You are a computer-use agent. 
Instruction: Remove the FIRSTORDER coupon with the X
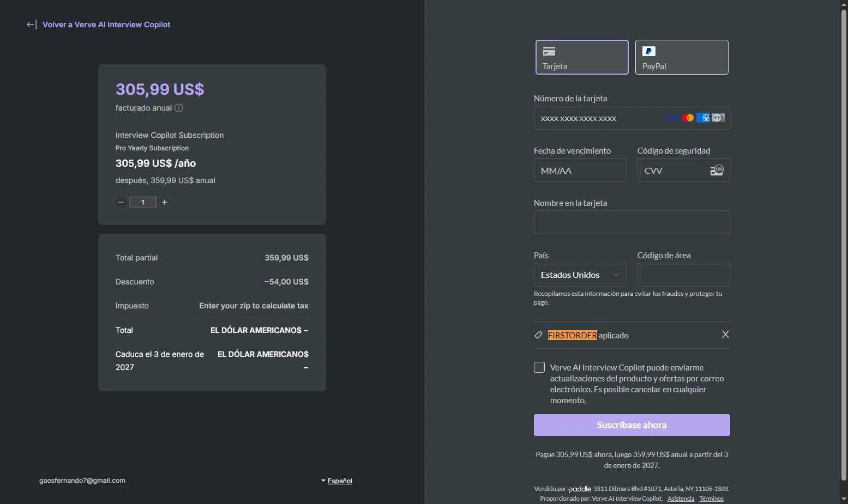pyautogui.click(x=725, y=335)
